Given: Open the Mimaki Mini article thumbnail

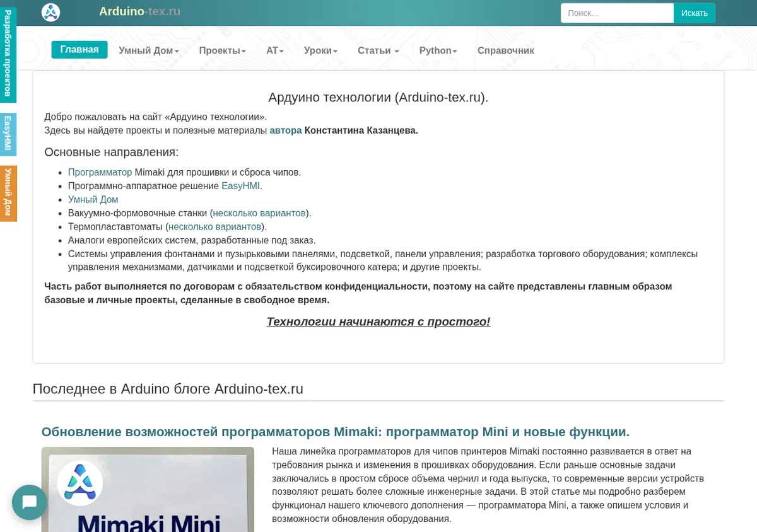Looking at the screenshot, I should [x=148, y=489].
